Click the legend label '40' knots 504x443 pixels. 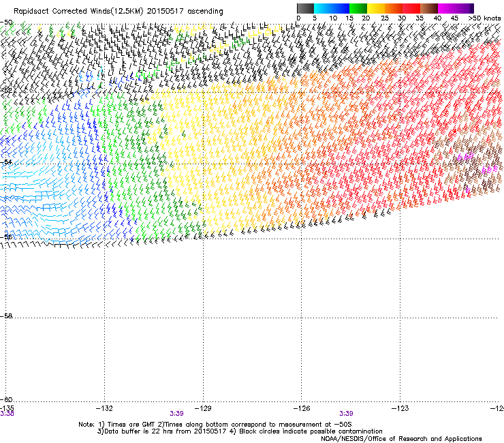(x=437, y=18)
